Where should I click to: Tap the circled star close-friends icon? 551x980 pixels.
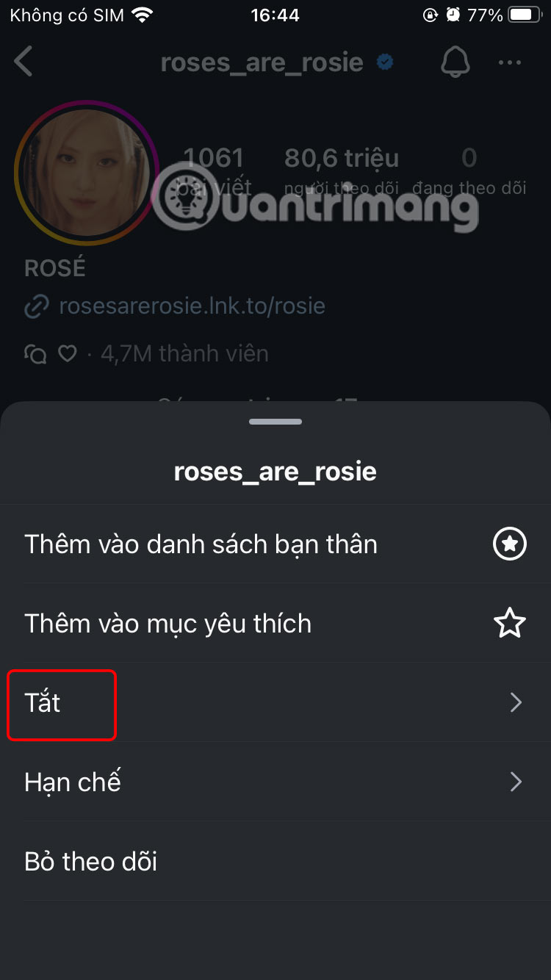pos(510,544)
